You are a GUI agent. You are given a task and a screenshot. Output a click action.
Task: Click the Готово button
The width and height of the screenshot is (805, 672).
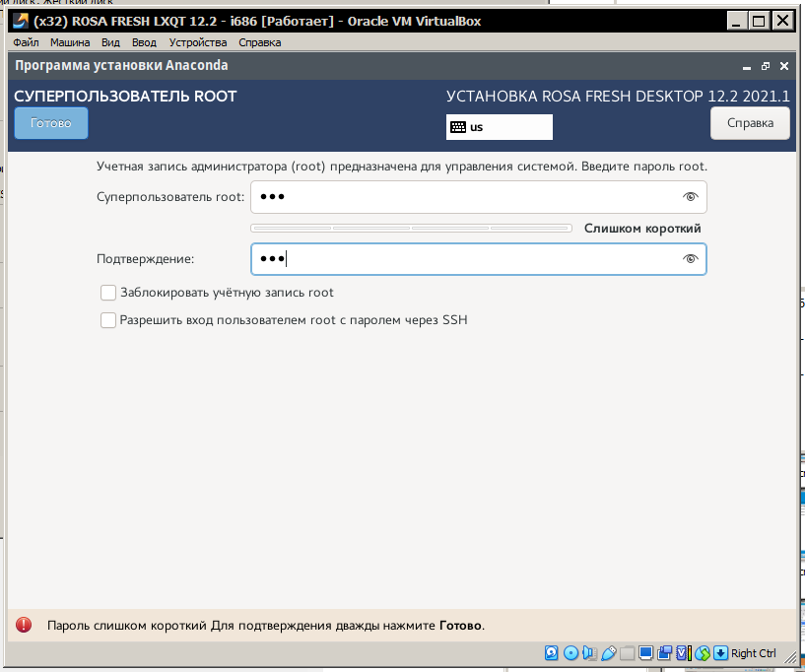click(51, 123)
